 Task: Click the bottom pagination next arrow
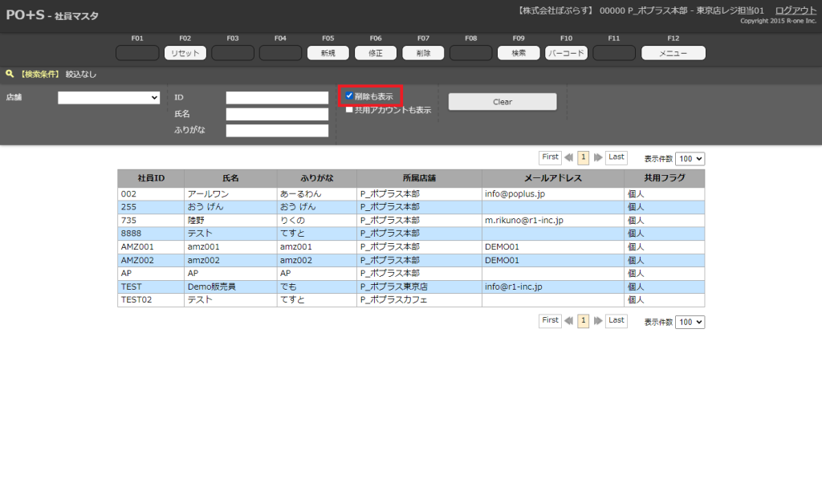point(598,321)
